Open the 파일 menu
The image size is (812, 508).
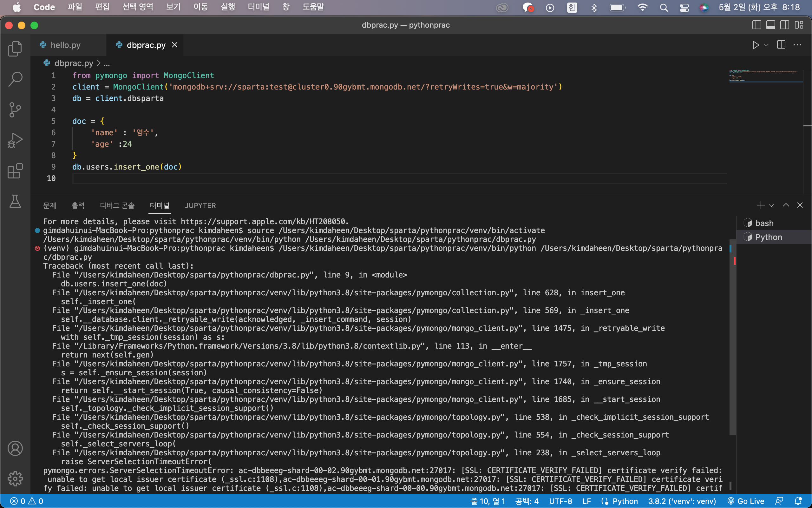[x=75, y=7]
